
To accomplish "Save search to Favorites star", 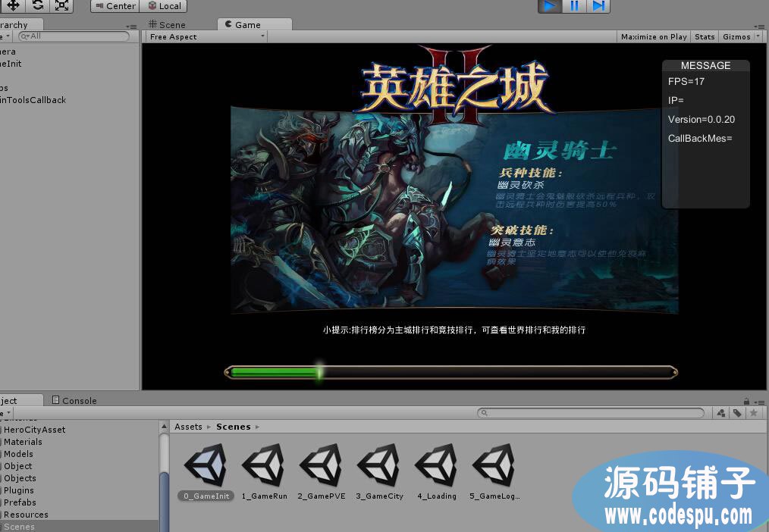I will coord(754,413).
